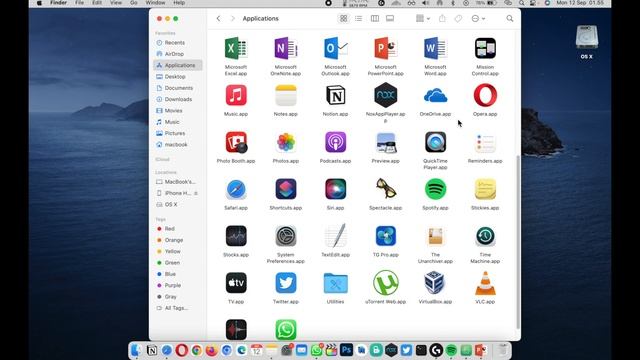
Task: Select uTorrent Web.app icon
Action: 385,282
